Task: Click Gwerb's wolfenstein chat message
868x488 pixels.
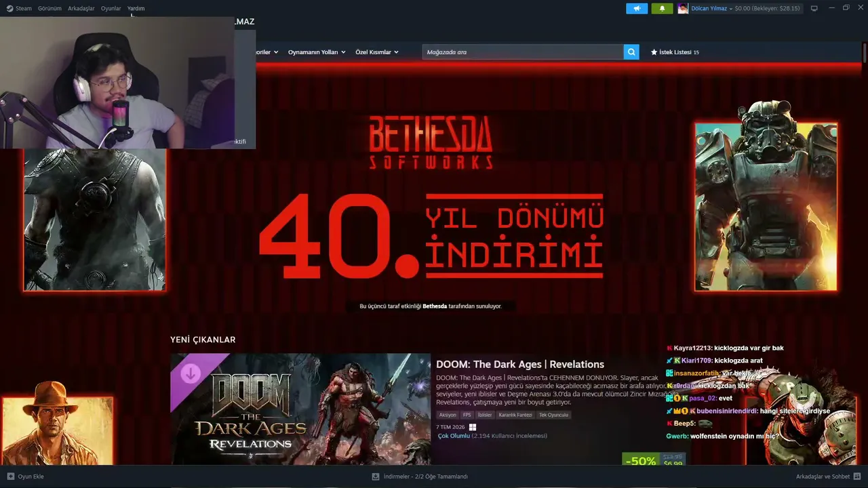Action: tap(734, 436)
